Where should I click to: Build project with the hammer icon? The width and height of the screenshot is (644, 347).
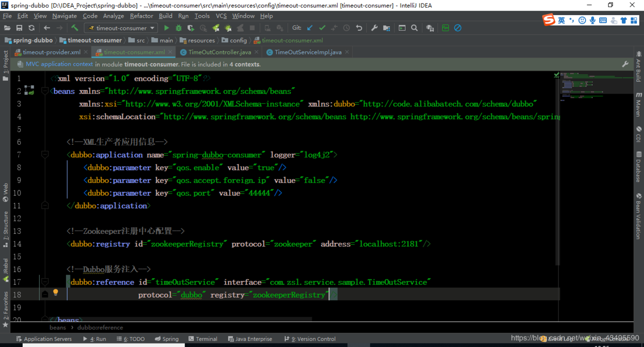(x=74, y=28)
